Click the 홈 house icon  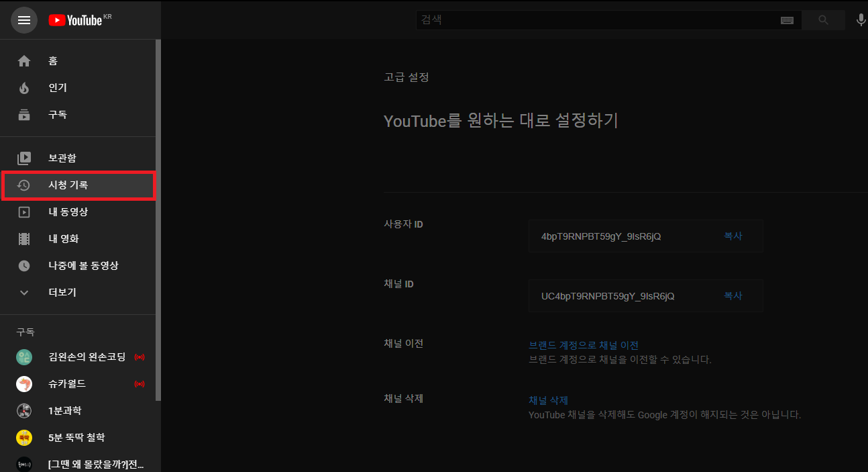pos(24,61)
